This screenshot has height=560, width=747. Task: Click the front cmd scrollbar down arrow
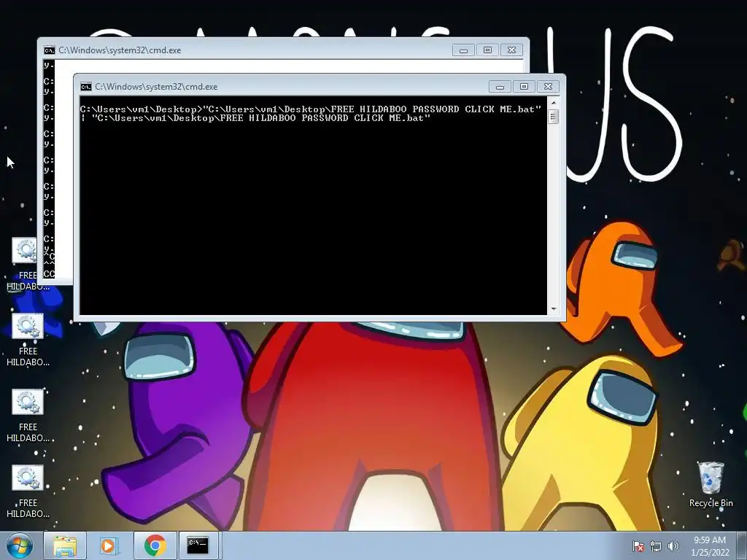tap(553, 309)
